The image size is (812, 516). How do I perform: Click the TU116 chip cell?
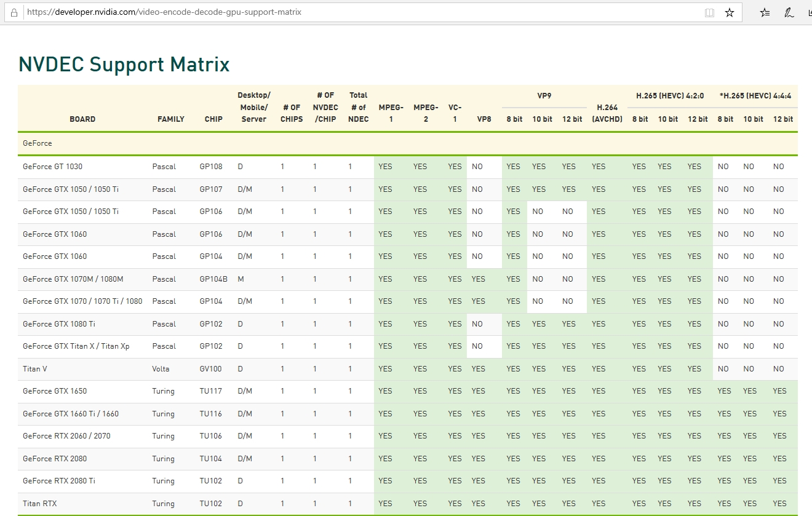(x=210, y=414)
